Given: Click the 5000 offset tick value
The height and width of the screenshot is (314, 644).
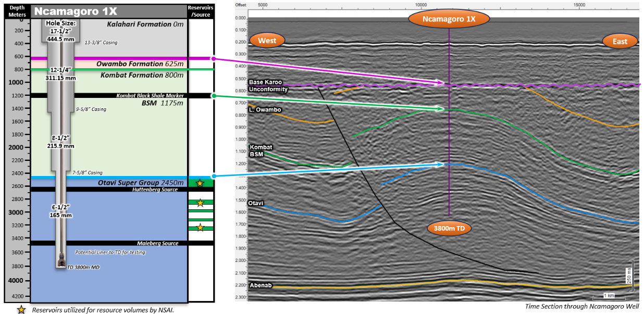Looking at the screenshot, I should [x=263, y=4].
